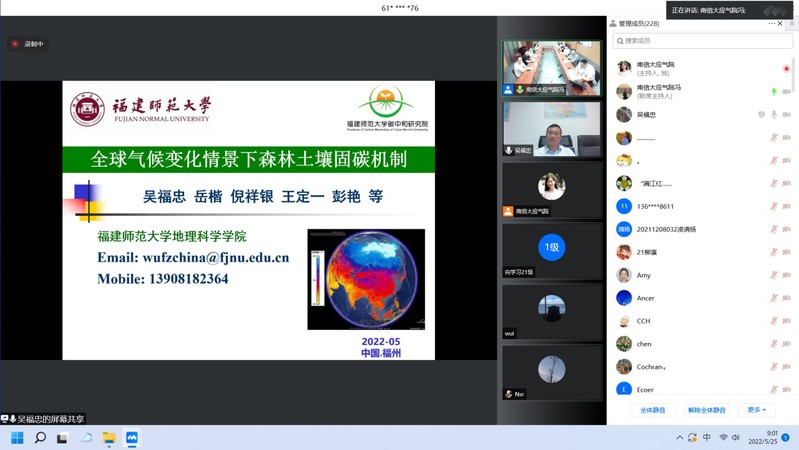Click the 解除全体静音 unmute all button
This screenshot has width=799, height=450.
707,410
